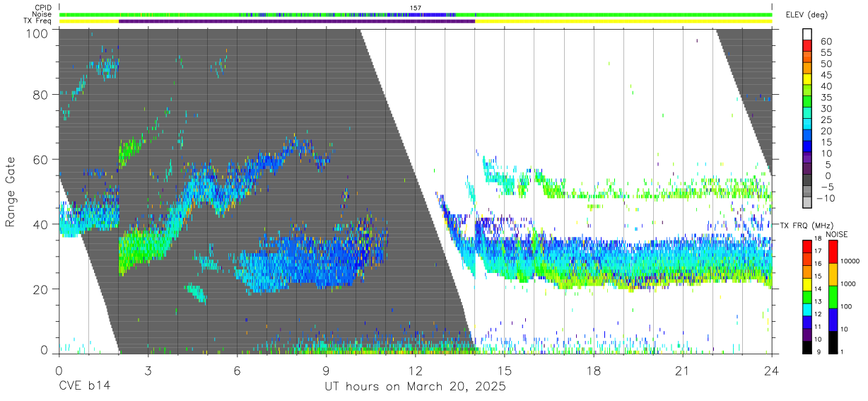Click the CVE b14 radar beam label
This screenshot has height=401, width=868.
(x=85, y=387)
